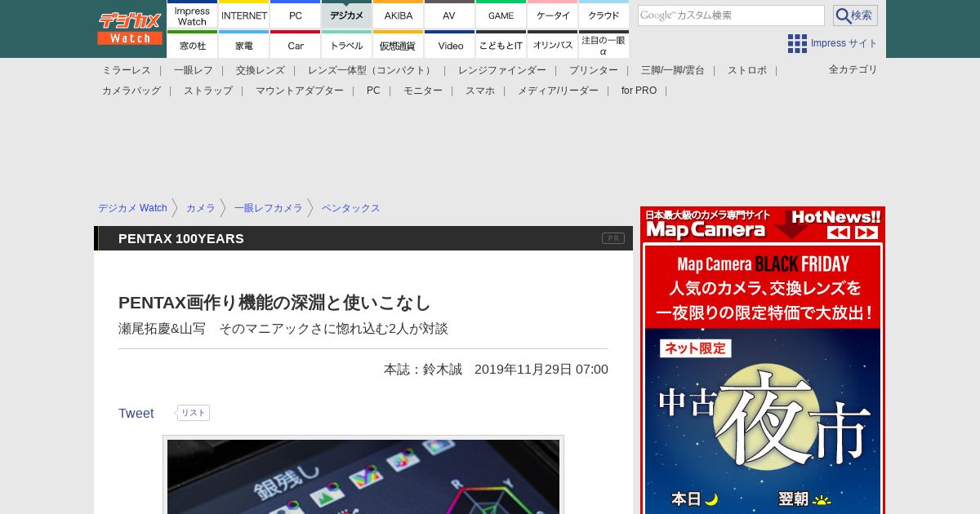
Task: Open the Car tab
Action: [x=295, y=45]
